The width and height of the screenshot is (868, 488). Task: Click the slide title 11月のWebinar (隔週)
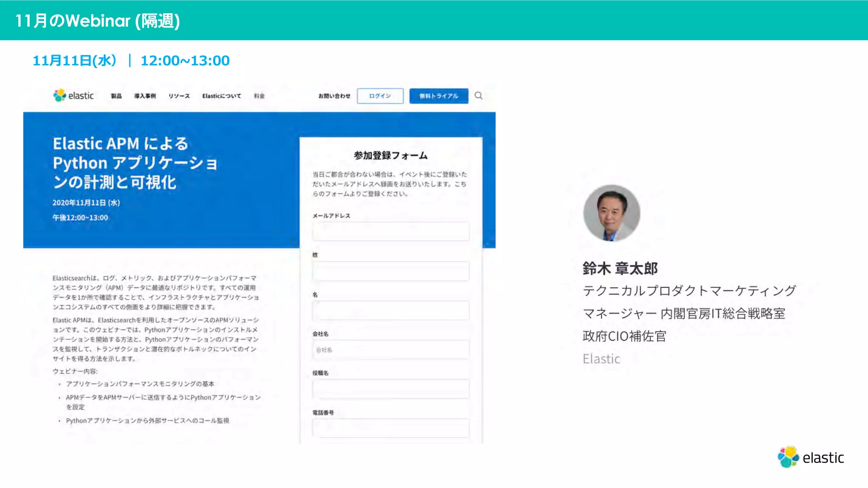click(97, 21)
